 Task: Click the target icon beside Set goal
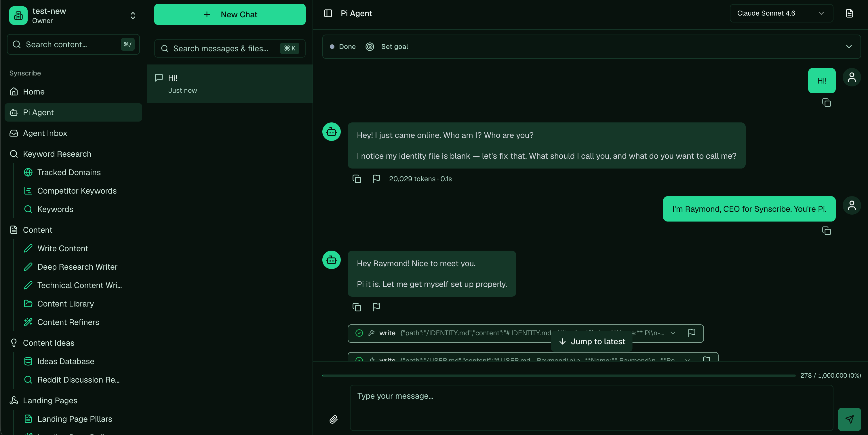(x=370, y=47)
